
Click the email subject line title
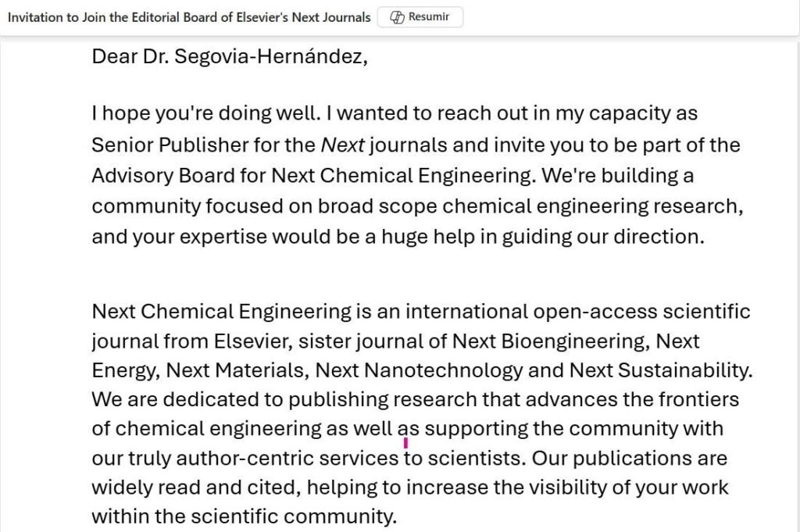point(189,17)
